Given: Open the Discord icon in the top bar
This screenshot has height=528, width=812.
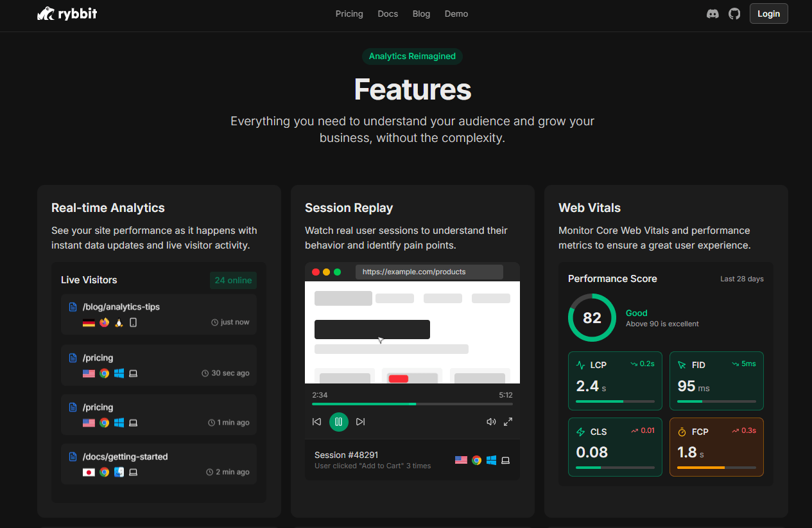Looking at the screenshot, I should (713, 13).
